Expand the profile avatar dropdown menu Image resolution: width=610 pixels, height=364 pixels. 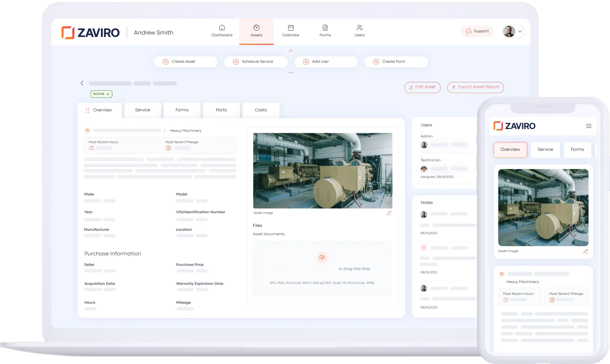point(520,31)
